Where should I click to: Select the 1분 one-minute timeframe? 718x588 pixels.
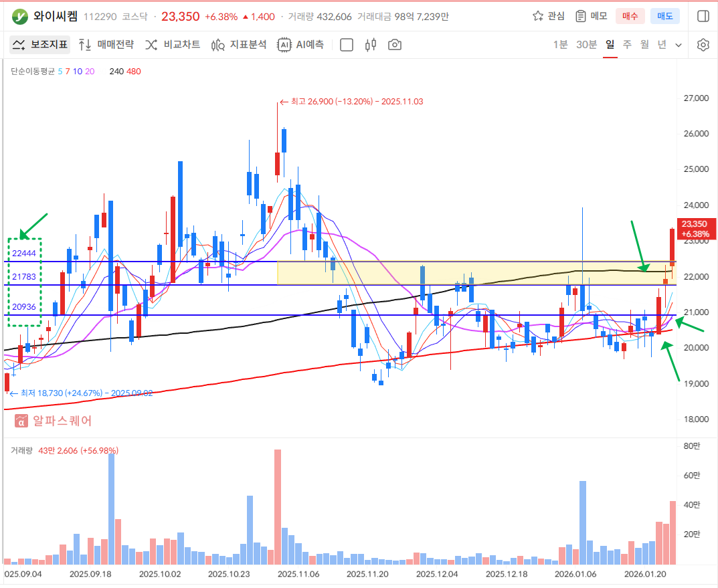[x=560, y=45]
